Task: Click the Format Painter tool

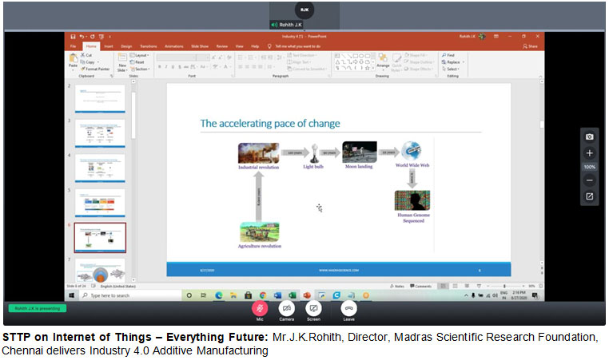Action: (x=97, y=69)
